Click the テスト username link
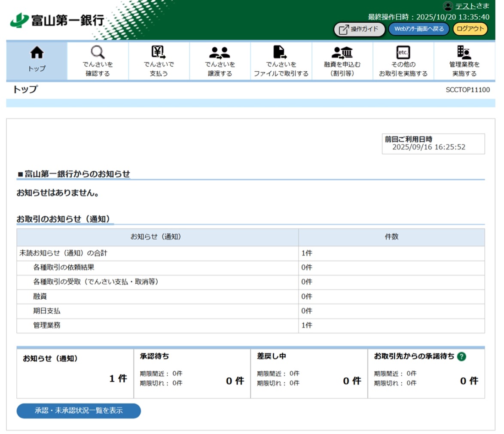This screenshot has width=504, height=434. [465, 6]
